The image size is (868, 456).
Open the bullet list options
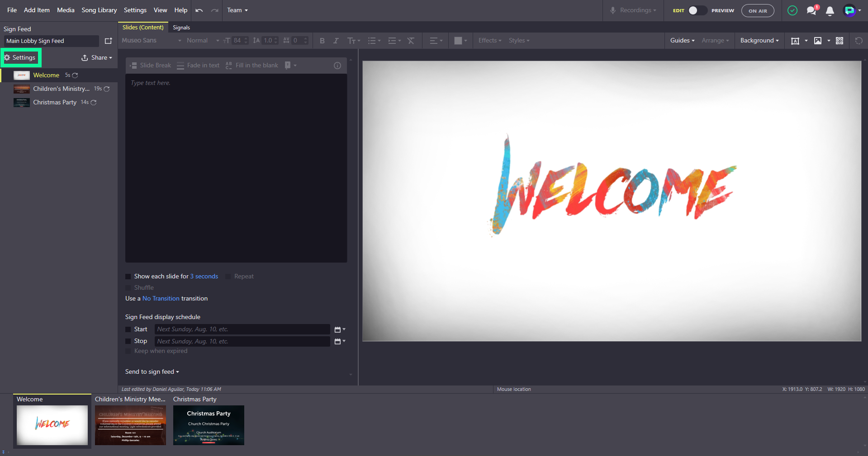(x=374, y=41)
